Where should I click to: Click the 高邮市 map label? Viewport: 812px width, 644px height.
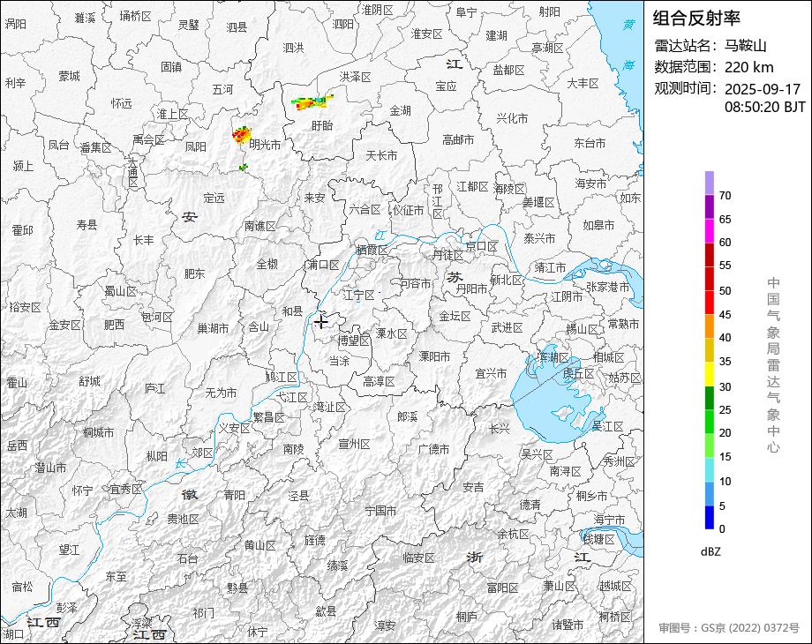pyautogui.click(x=458, y=139)
